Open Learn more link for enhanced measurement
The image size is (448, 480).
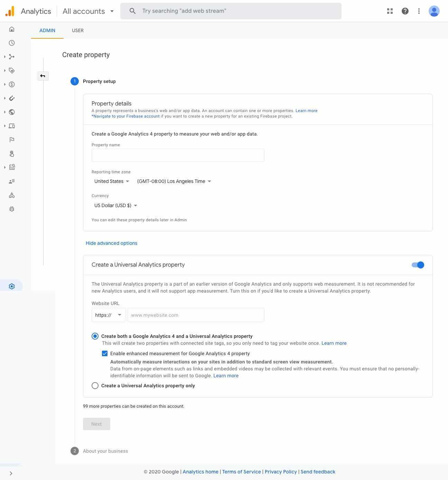pyautogui.click(x=226, y=376)
